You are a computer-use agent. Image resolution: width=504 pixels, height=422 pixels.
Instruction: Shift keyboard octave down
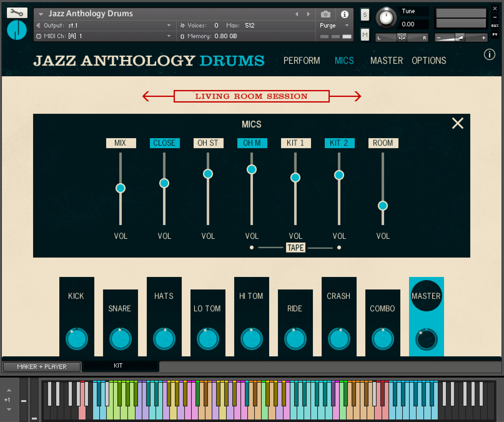(x=9, y=409)
